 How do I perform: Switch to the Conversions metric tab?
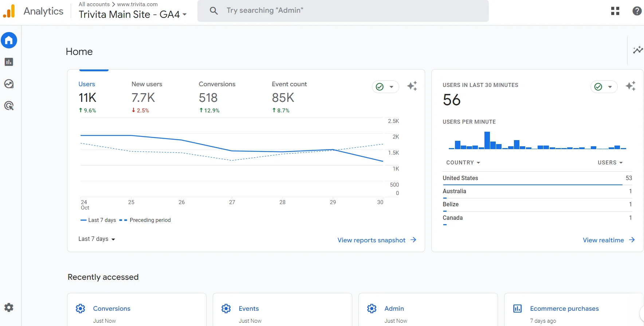tap(217, 97)
